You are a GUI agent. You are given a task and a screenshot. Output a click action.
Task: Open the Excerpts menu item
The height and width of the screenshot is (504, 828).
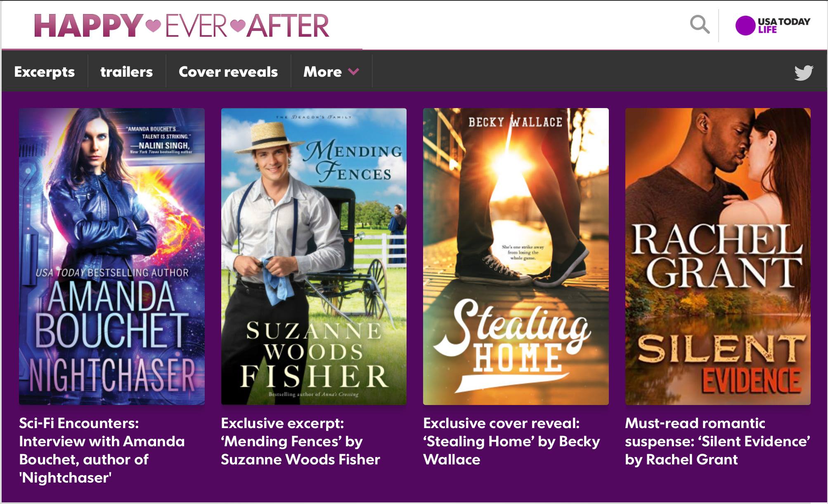45,72
